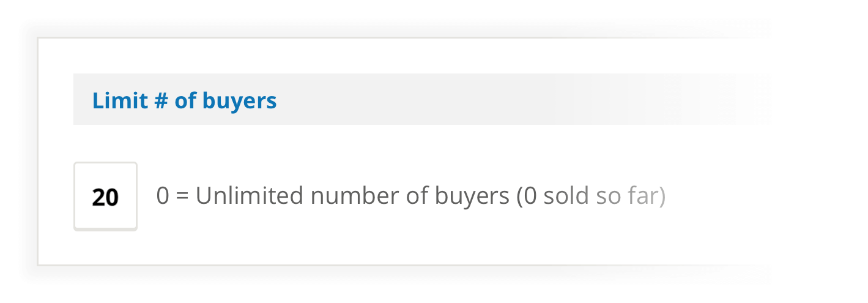The width and height of the screenshot is (868, 303).
Task: Click the bold '20' value in the box
Action: click(105, 197)
